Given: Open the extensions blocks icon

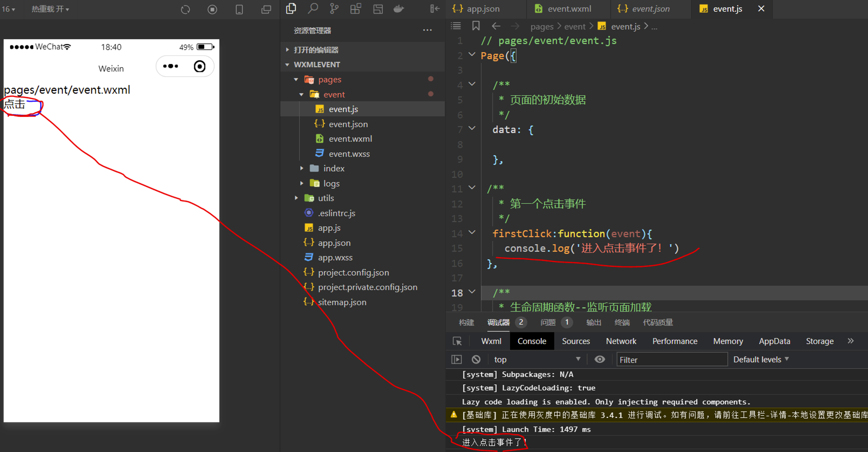Looking at the screenshot, I should 356,8.
